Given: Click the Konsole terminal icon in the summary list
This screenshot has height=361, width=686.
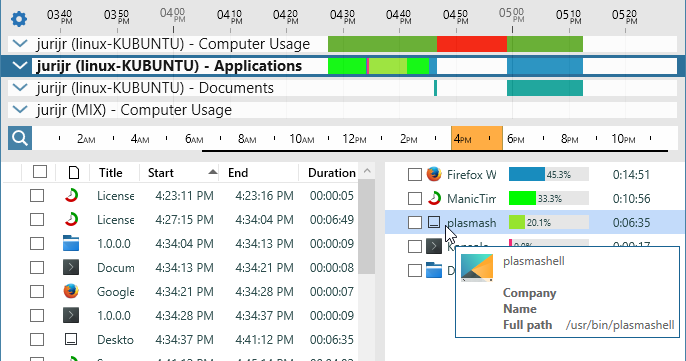Looking at the screenshot, I should 434,246.
